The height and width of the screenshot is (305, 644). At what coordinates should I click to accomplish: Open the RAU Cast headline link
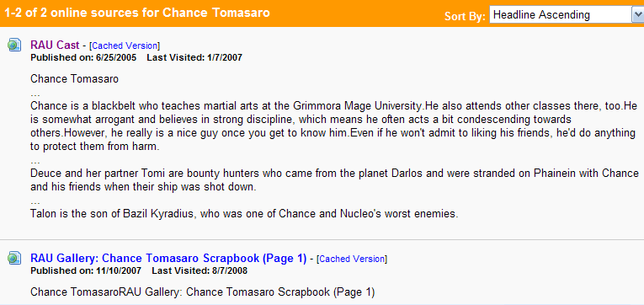point(55,45)
